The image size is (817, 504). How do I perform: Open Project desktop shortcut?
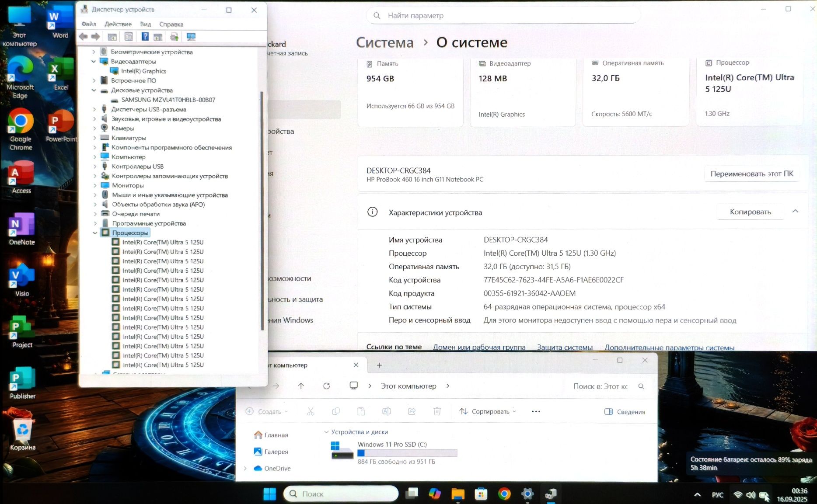click(22, 332)
